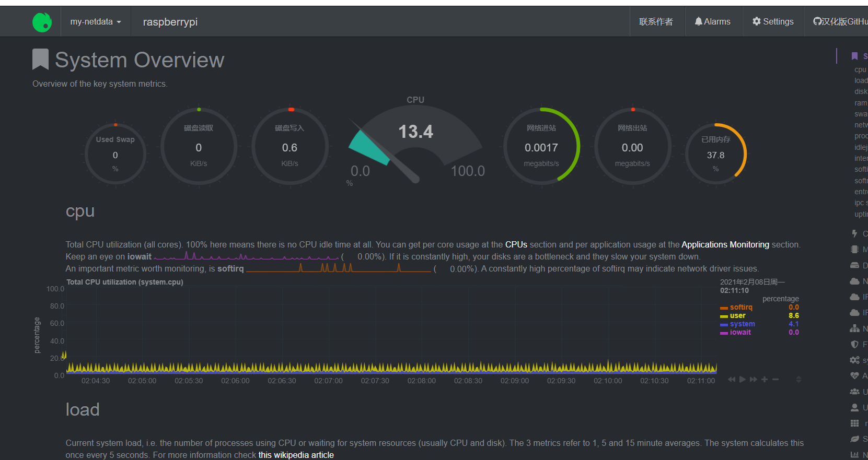Viewport: 868px width, 460px height.
Task: Rewind the CPU chart timeline
Action: (x=732, y=379)
